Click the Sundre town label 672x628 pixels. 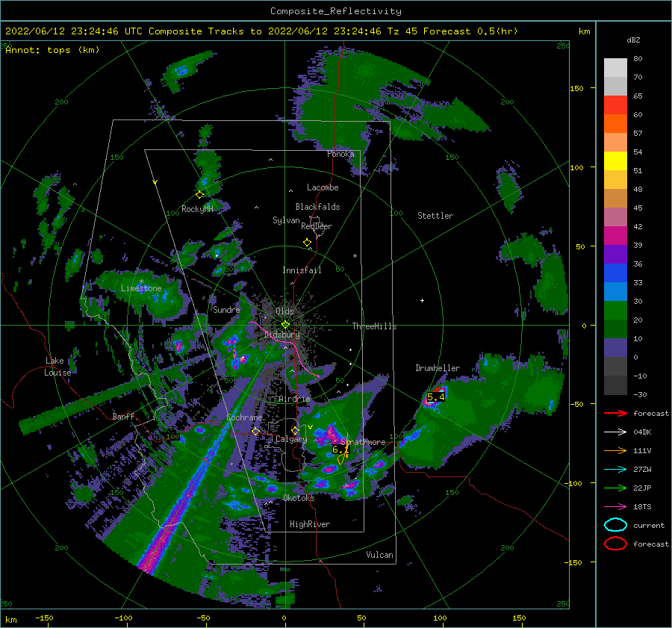[x=226, y=309]
